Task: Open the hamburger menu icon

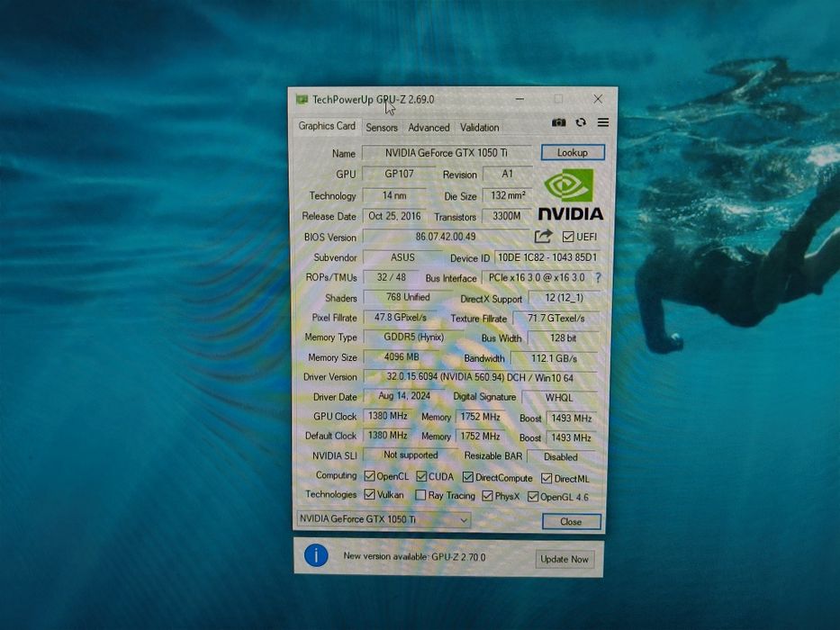Action: pos(603,122)
